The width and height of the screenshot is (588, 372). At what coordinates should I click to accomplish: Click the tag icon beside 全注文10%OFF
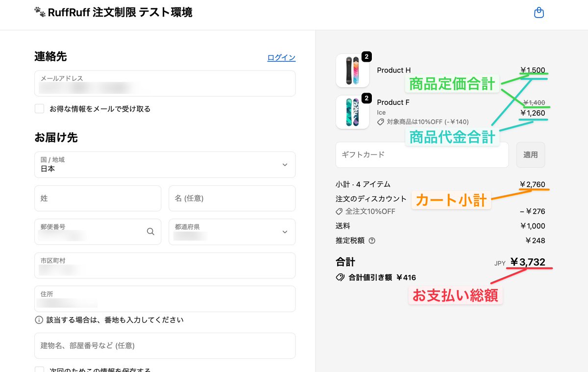point(339,212)
